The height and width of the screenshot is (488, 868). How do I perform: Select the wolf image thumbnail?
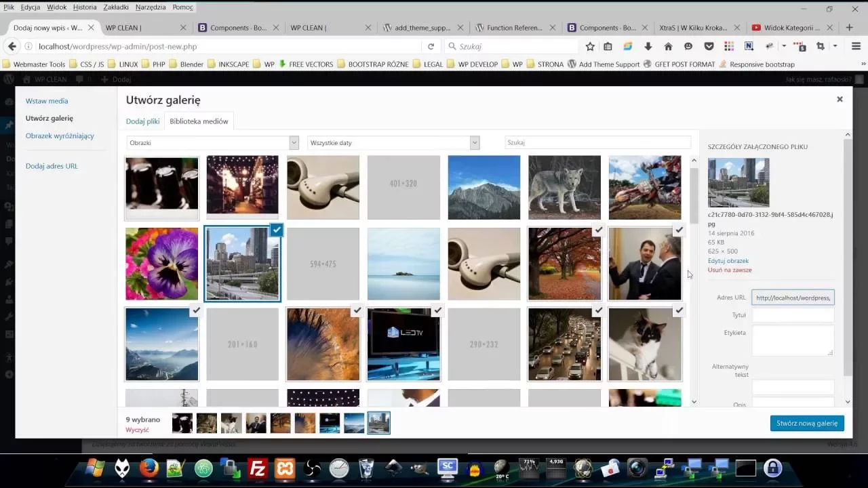coord(564,188)
